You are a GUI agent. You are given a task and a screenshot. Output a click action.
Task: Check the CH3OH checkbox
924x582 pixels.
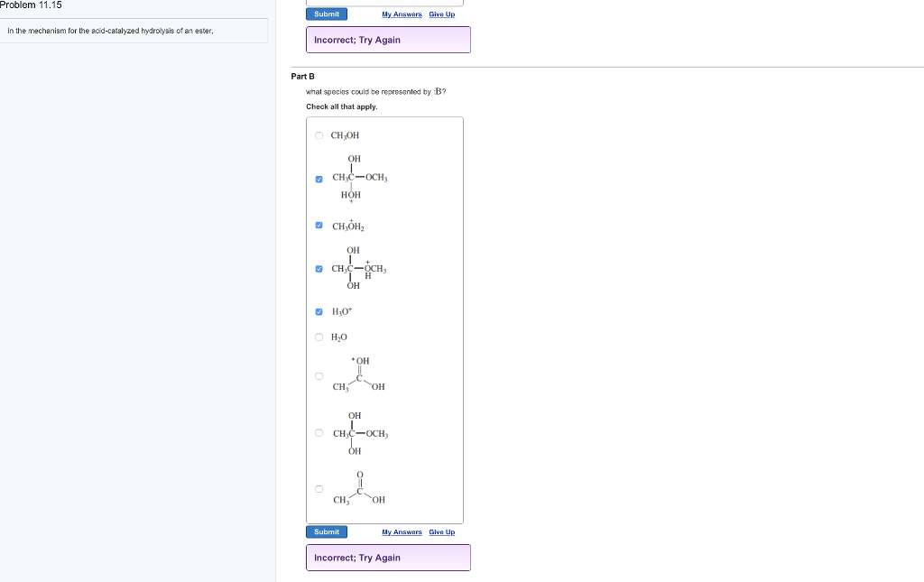[319, 135]
